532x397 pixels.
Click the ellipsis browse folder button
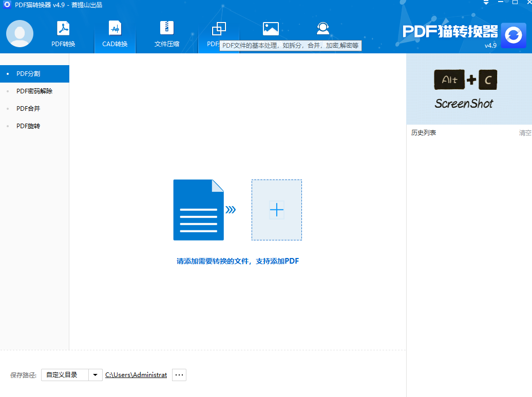[179, 375]
